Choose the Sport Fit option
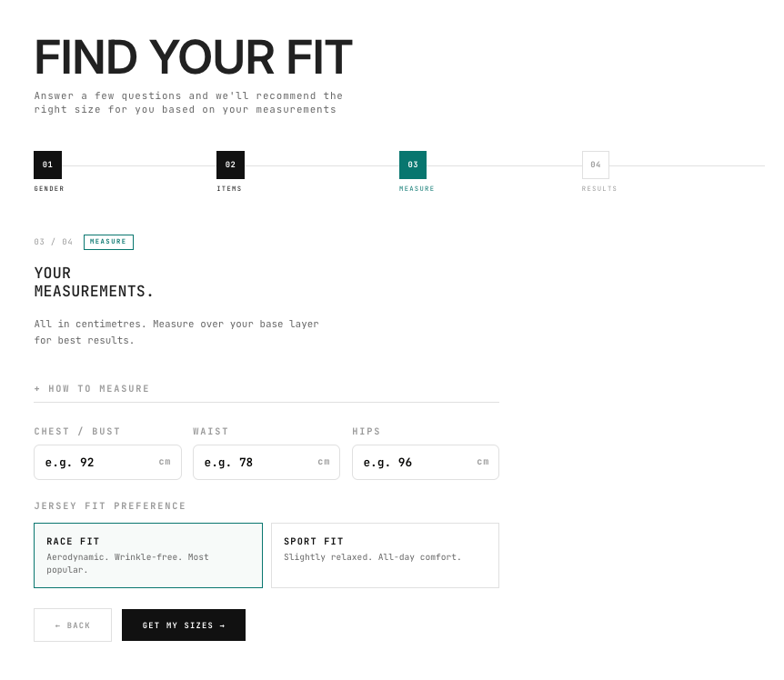Image resolution: width=784 pixels, height=680 pixels. coord(385,555)
